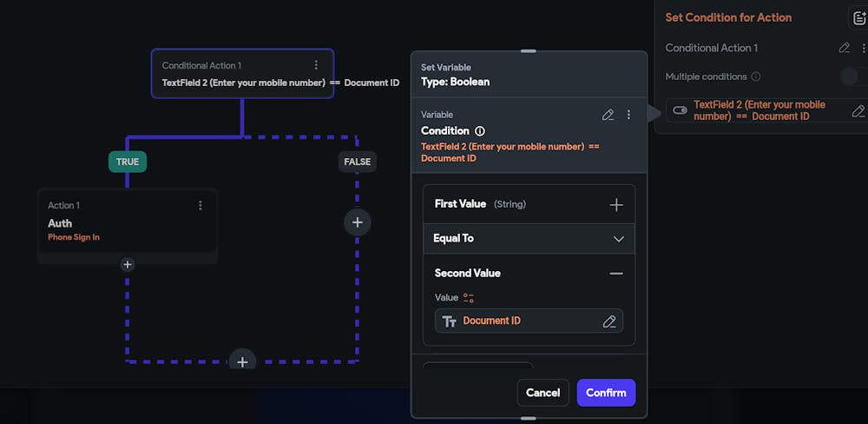Expand the First Value section

pyautogui.click(x=616, y=205)
